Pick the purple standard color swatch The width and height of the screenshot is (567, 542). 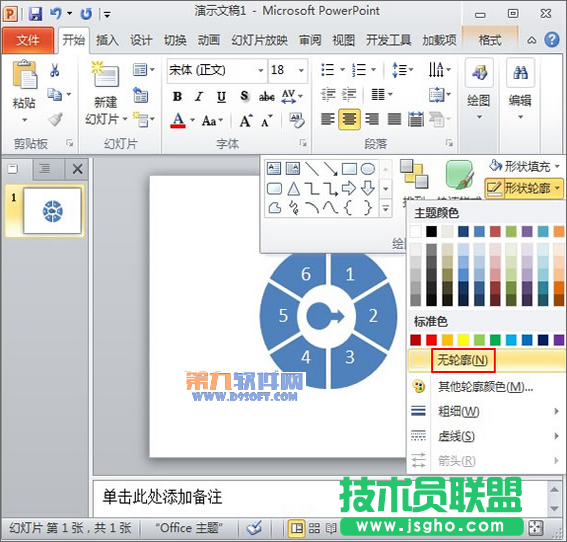pos(559,340)
